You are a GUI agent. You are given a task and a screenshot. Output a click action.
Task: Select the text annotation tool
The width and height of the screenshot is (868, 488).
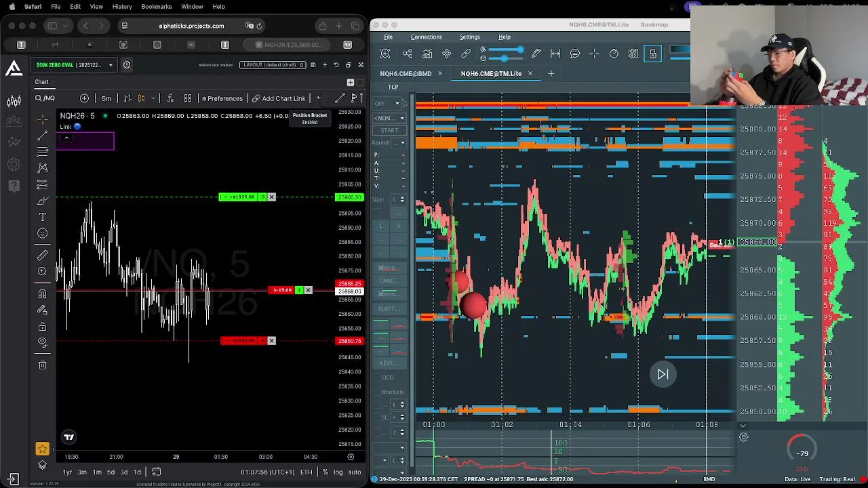pos(42,217)
